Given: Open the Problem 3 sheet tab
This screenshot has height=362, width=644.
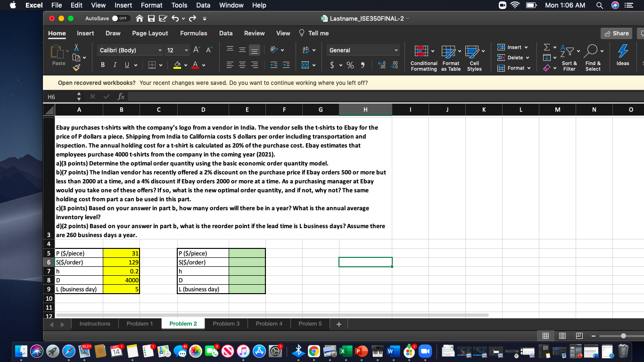Looking at the screenshot, I should (x=226, y=323).
